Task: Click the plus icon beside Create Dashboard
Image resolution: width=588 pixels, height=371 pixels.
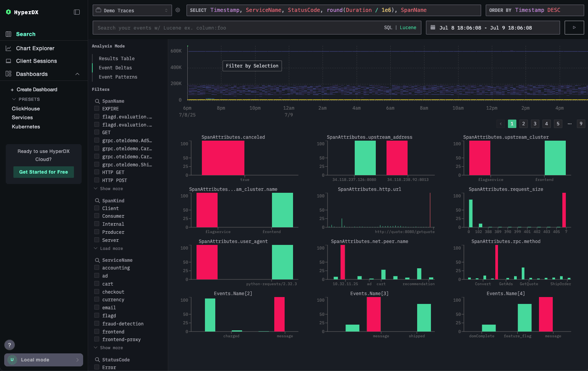Action: (x=12, y=90)
